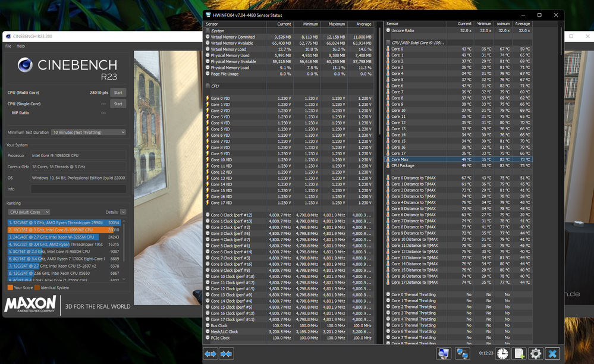594x364 pixels.
Task: Click the icon beside PCIe Clock
Action: 208,337
